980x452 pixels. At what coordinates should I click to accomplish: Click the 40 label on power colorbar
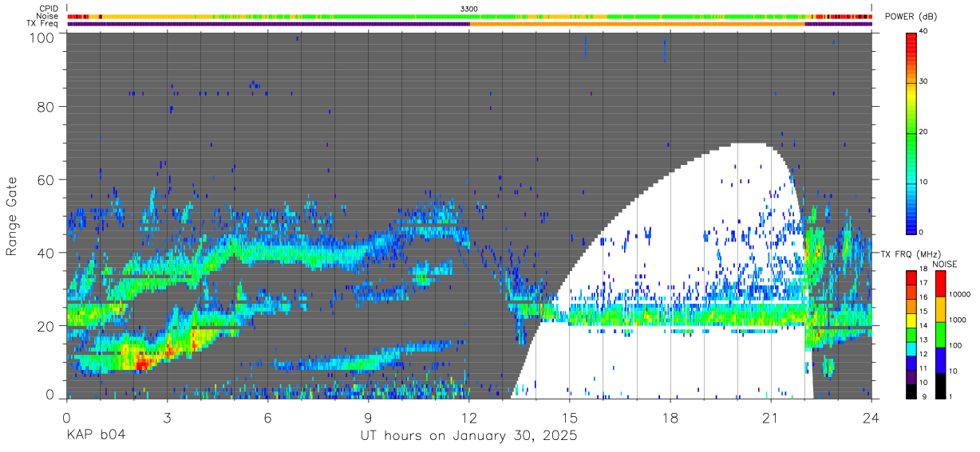[924, 31]
